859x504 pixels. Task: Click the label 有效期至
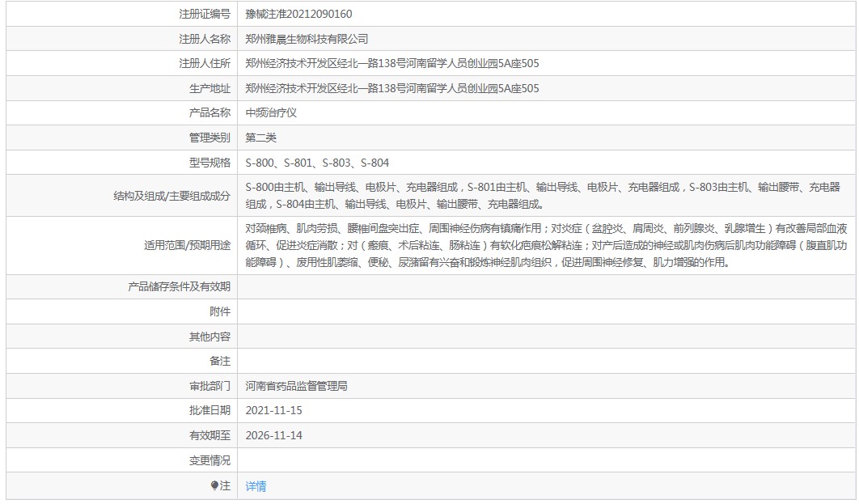point(209,435)
